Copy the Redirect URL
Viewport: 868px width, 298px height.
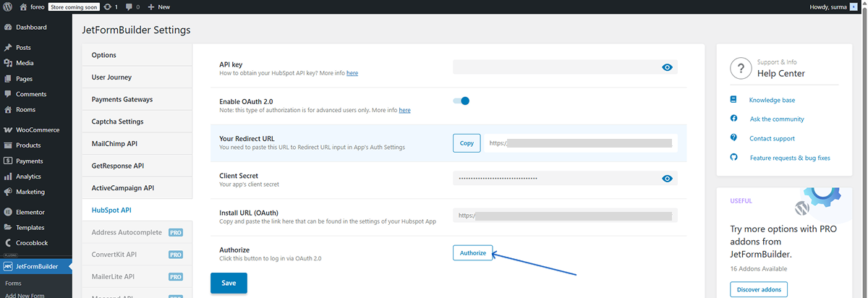(467, 143)
